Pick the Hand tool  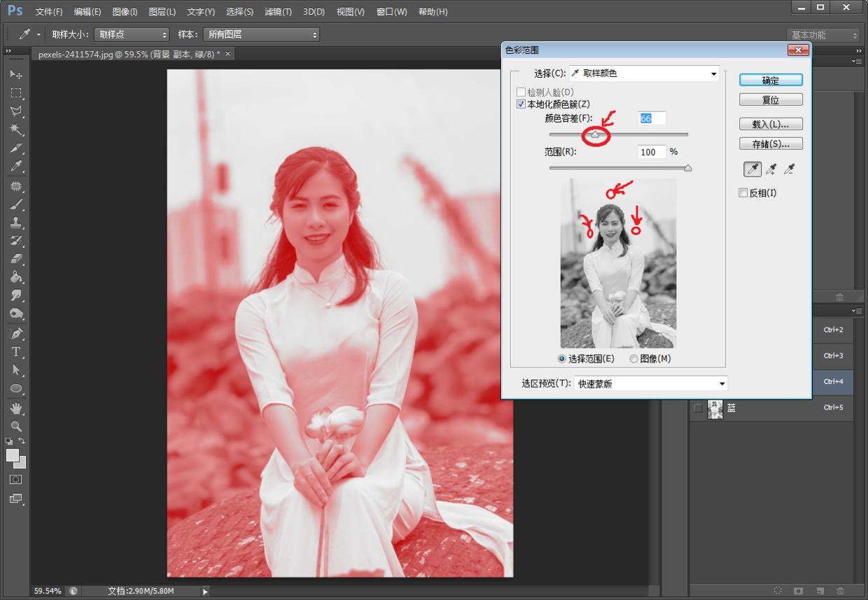pyautogui.click(x=16, y=407)
